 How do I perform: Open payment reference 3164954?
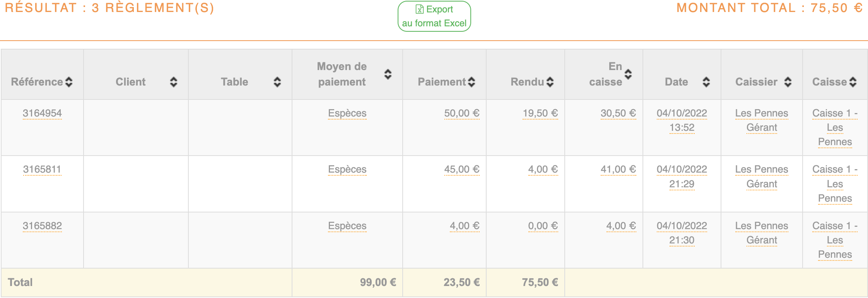pyautogui.click(x=42, y=113)
